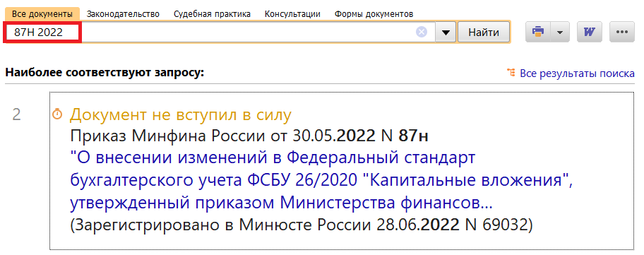Click the Наиболее соответствуют запросу heading
The width and height of the screenshot is (644, 255).
click(105, 73)
